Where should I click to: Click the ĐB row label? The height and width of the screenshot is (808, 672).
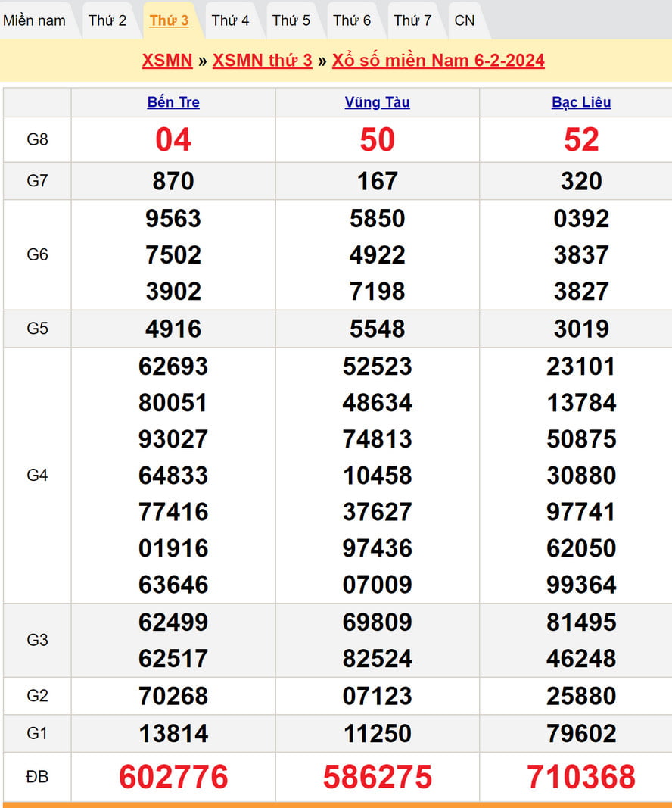click(37, 777)
